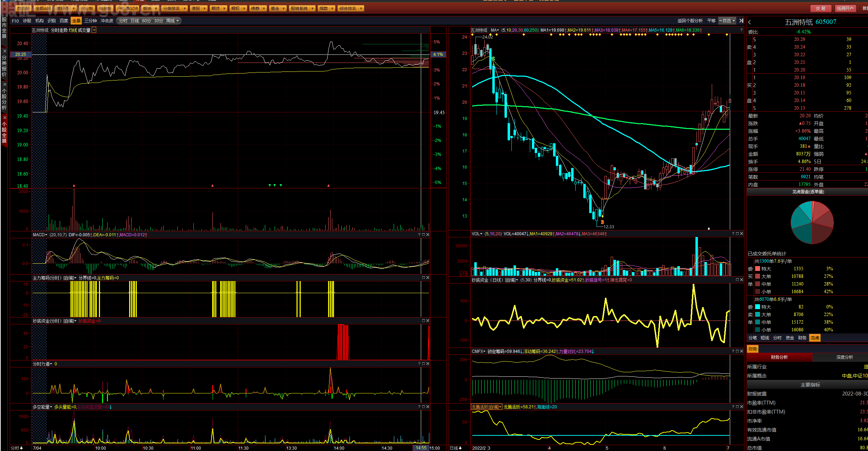Screen dimensions: 868x451
Task: Click the 返回个股分析 link
Action: pos(690,21)
